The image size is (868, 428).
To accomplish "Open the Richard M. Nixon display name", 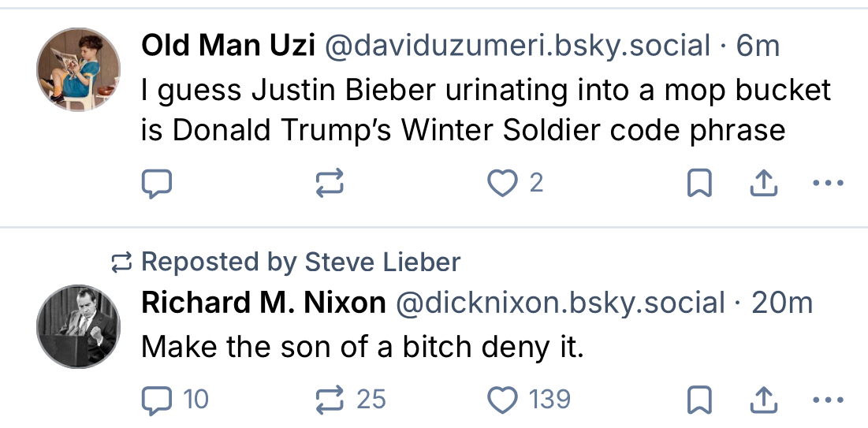I will coord(263,303).
